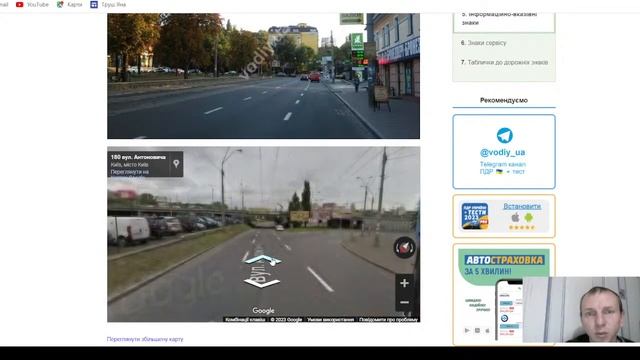Open Умови використання terms link
The height and width of the screenshot is (360, 640).
[x=331, y=320]
